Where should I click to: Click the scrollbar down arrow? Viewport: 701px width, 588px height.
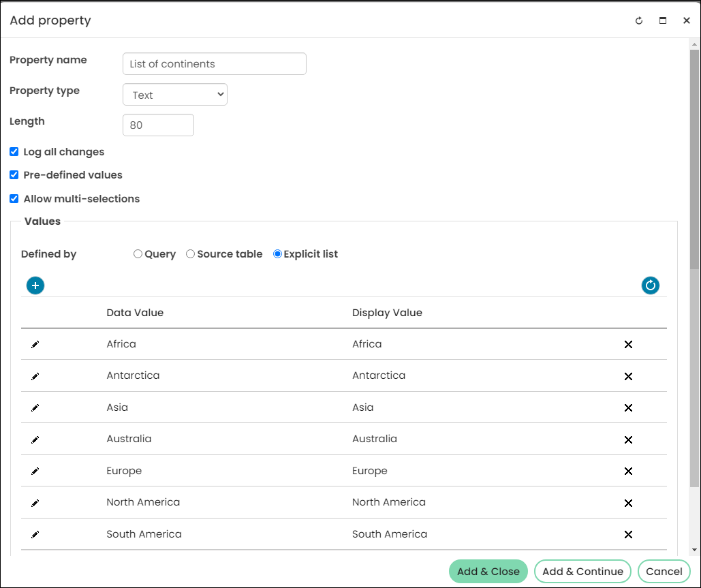694,550
